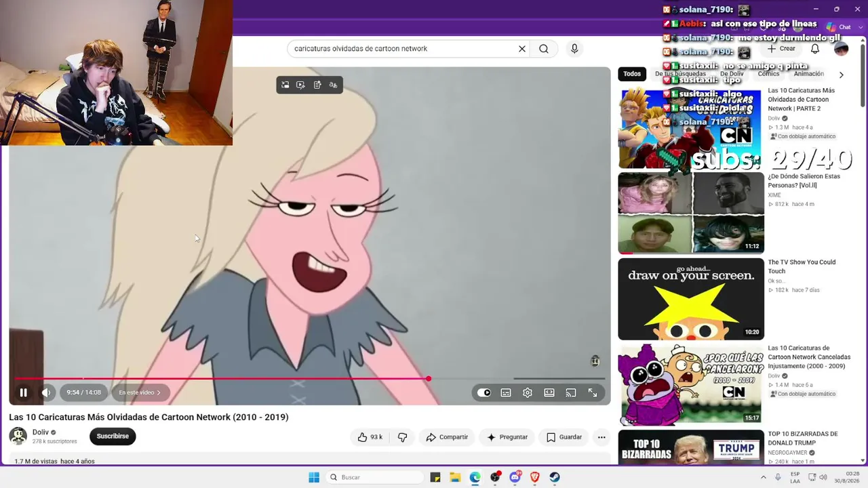Cast the video to a device

[571, 392]
